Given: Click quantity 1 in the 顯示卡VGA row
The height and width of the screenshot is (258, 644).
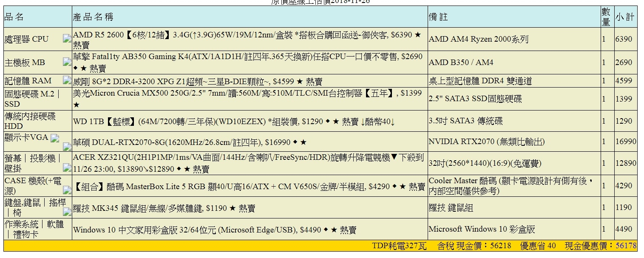Looking at the screenshot, I should click(x=604, y=142).
